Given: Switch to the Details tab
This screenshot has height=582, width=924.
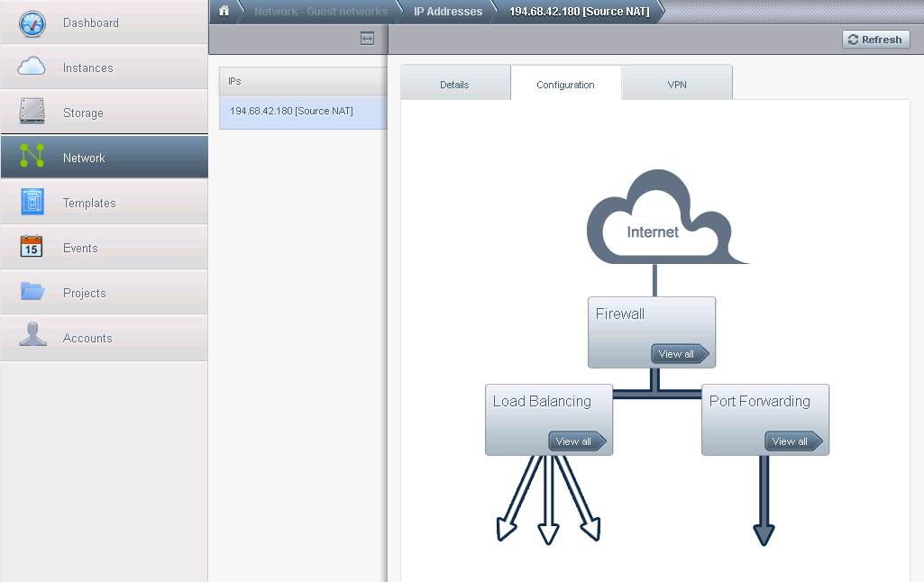Looking at the screenshot, I should [454, 85].
